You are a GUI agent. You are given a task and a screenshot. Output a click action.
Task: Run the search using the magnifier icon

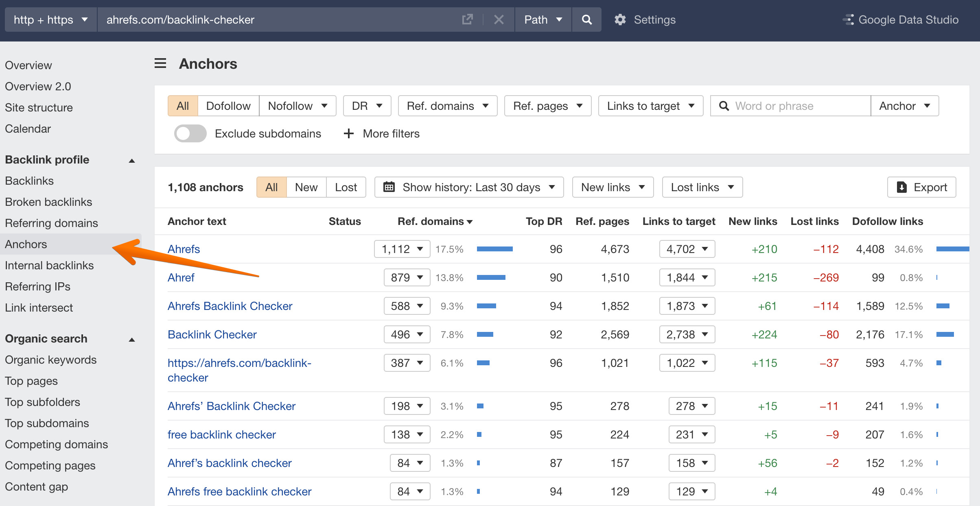point(586,19)
